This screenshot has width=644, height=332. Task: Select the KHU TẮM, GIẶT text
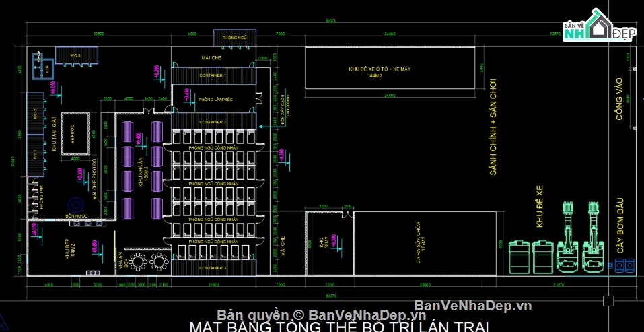point(55,135)
